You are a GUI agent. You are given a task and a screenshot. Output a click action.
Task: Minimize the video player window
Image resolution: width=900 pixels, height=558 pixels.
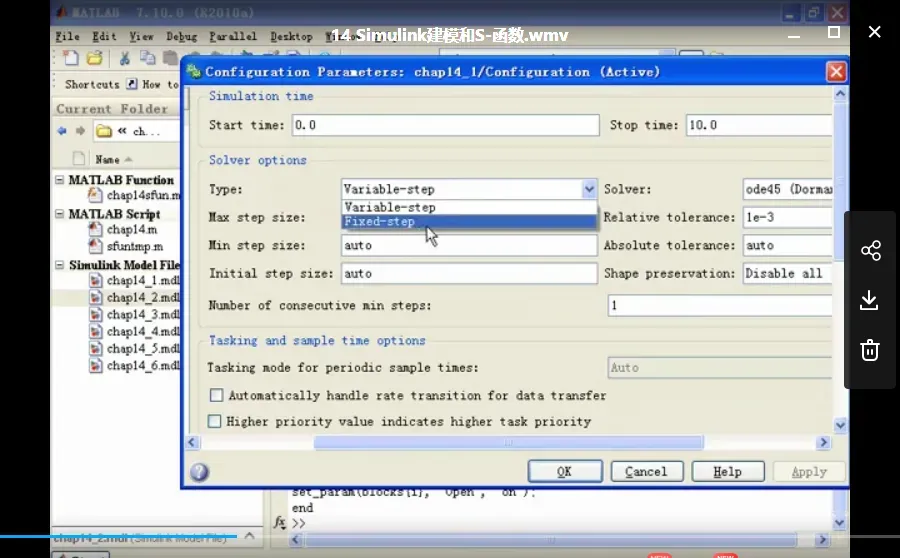click(x=794, y=36)
